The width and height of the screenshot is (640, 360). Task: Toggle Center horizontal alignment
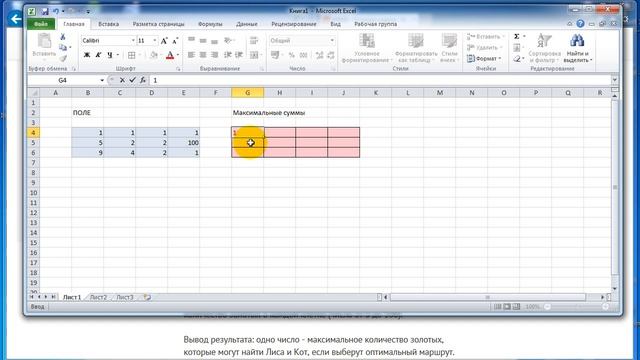tap(203, 55)
